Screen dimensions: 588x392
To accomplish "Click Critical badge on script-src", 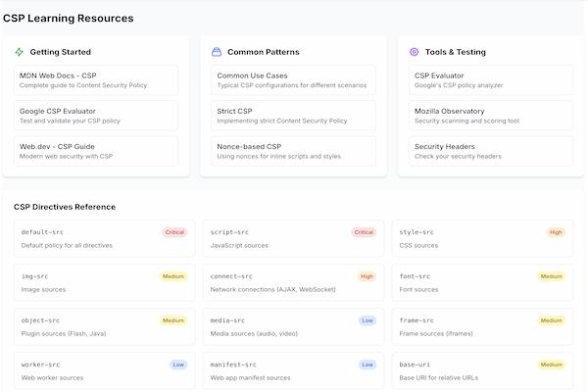I will 364,232.
